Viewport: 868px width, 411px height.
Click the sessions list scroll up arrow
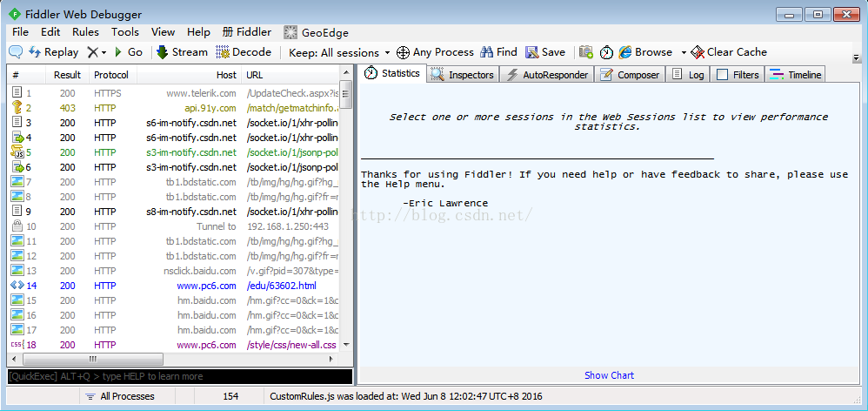(x=346, y=72)
